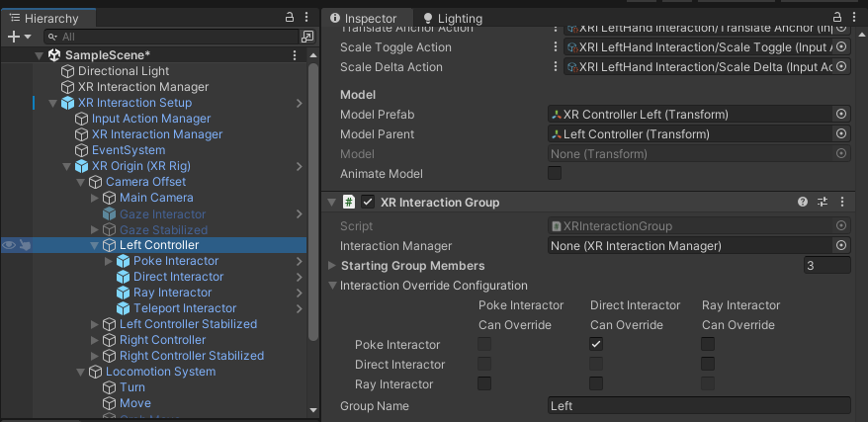The height and width of the screenshot is (422, 868).
Task: Click the XR Interaction Group preset icon
Action: pos(823,202)
